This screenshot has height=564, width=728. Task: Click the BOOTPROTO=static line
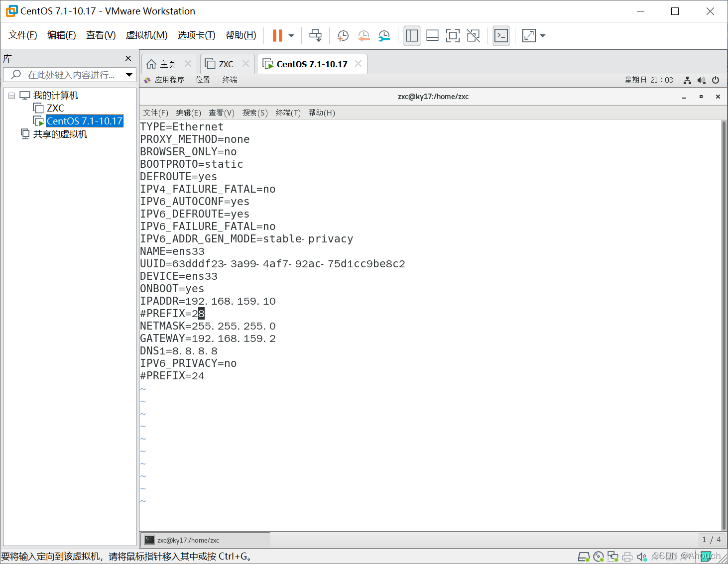click(x=192, y=164)
